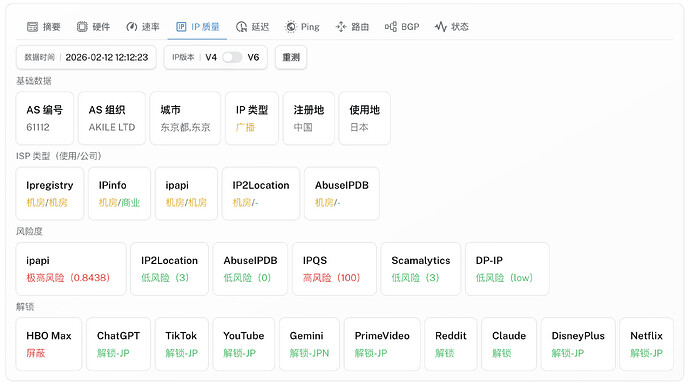
Task: Click the routing (路由) icon
Action: pos(341,27)
